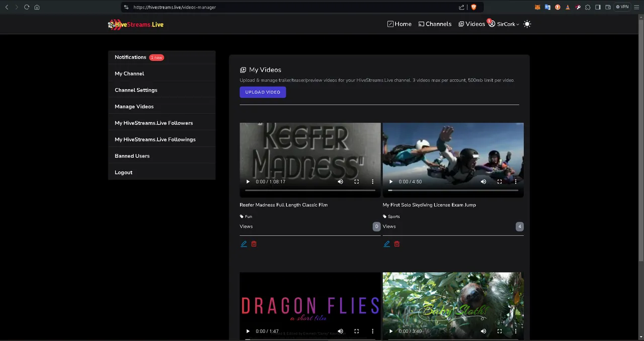Go to the Home nav item
The width and height of the screenshot is (644, 341).
tap(399, 24)
